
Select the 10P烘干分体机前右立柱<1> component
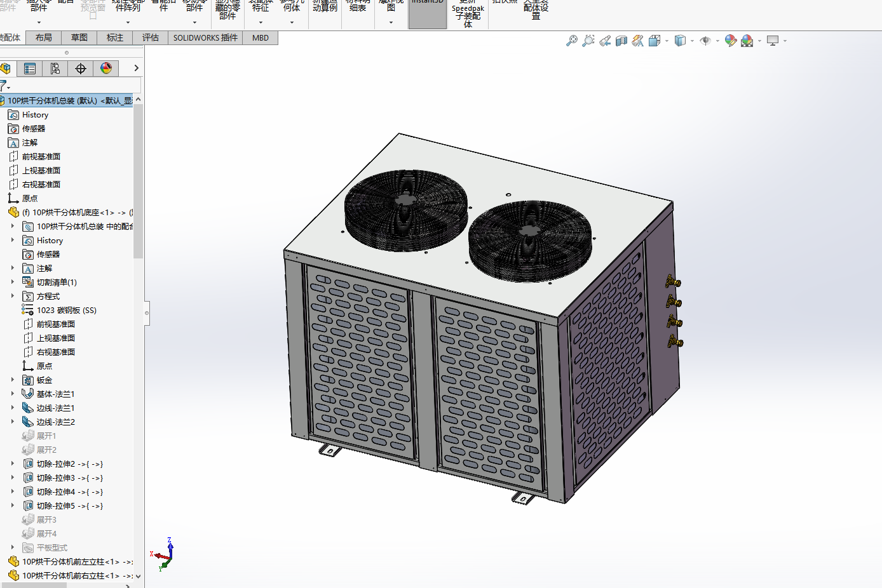(x=71, y=576)
